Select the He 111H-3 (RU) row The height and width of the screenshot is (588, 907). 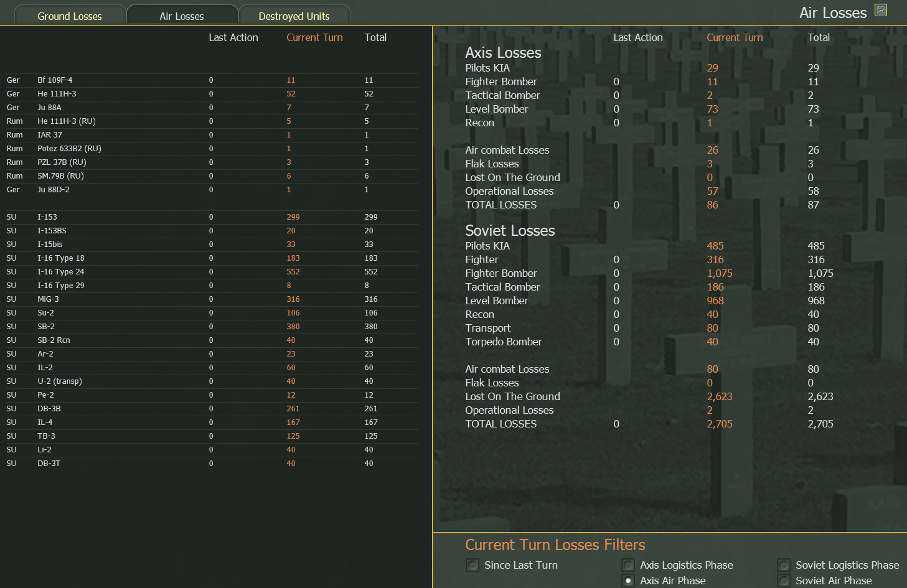point(212,121)
